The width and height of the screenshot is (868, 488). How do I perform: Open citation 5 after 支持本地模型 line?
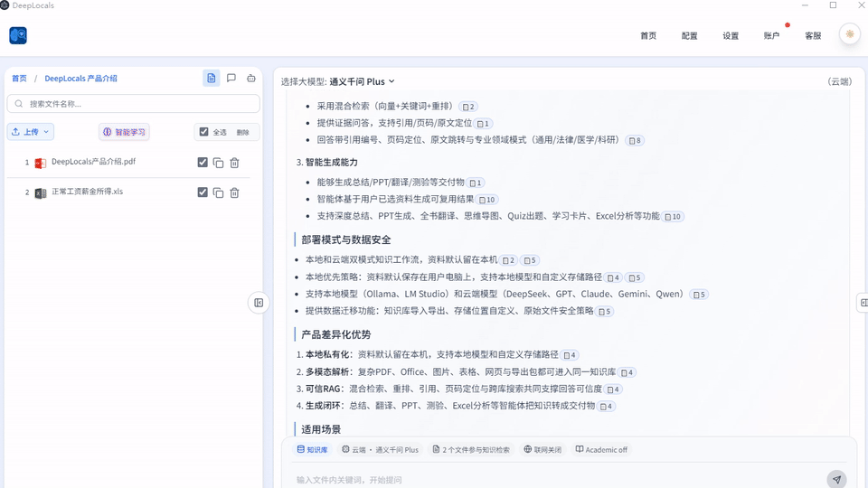(x=699, y=295)
